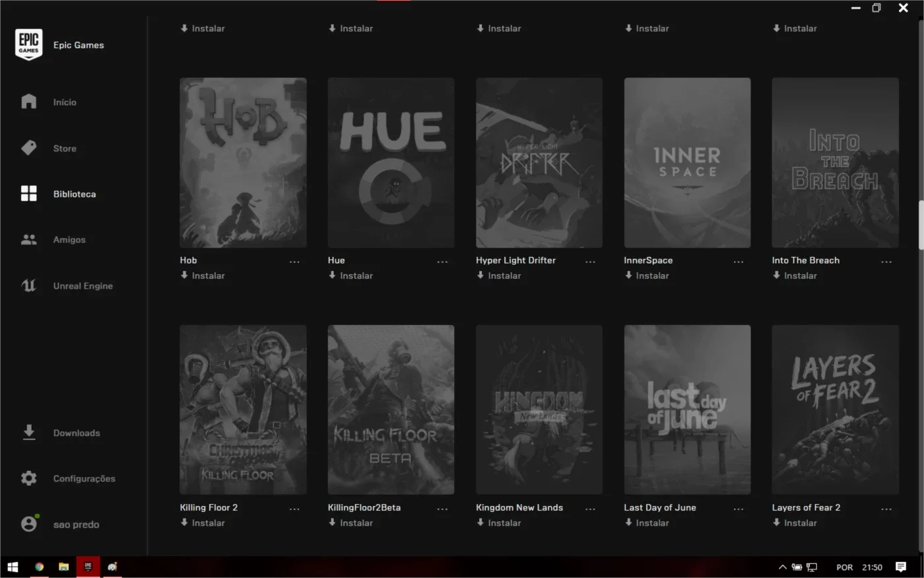Open the KillingFloor2Beta cover image

[391, 410]
